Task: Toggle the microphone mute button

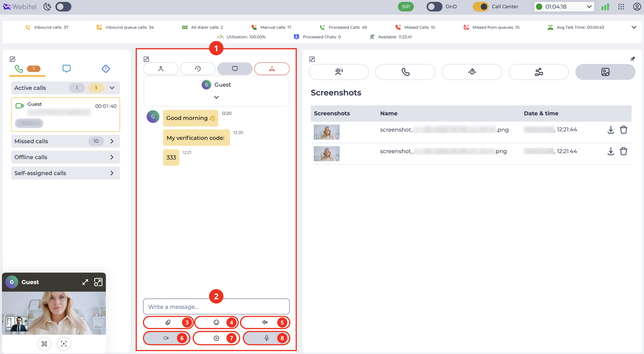Action: (267, 338)
